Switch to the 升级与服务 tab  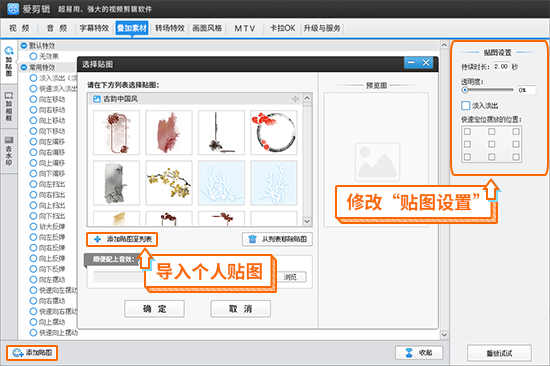pos(322,28)
